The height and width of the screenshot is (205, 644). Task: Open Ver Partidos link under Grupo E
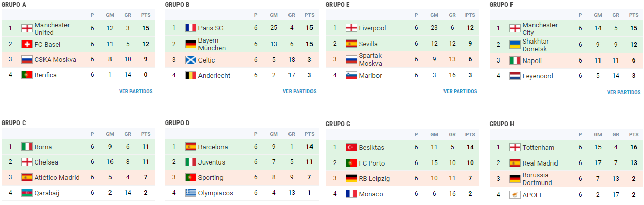coord(460,92)
